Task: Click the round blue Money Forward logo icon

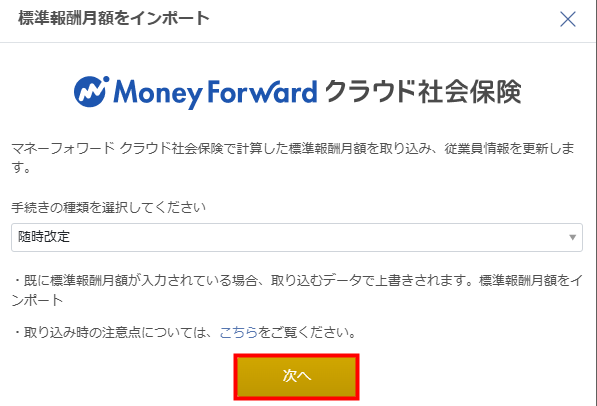Action: coord(91,91)
